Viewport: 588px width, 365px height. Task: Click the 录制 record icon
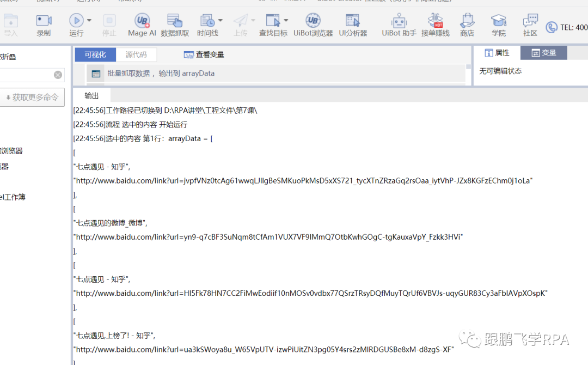click(44, 25)
